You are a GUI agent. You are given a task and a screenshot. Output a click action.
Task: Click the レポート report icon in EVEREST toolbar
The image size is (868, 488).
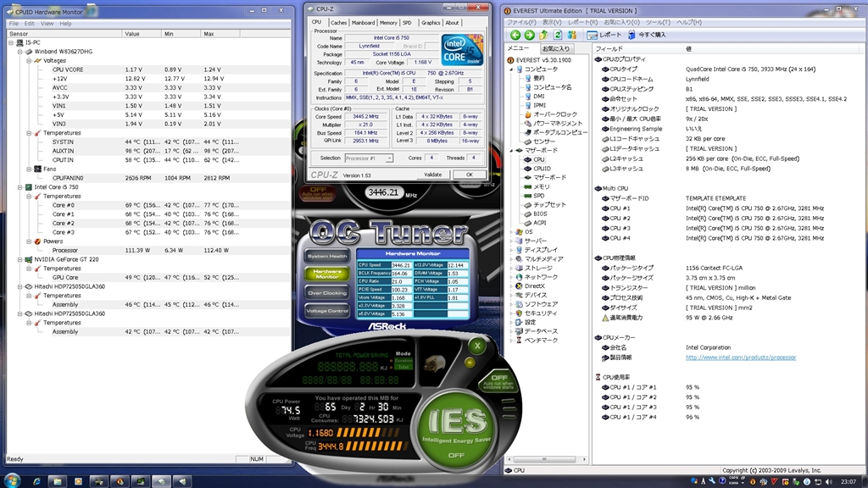click(593, 35)
